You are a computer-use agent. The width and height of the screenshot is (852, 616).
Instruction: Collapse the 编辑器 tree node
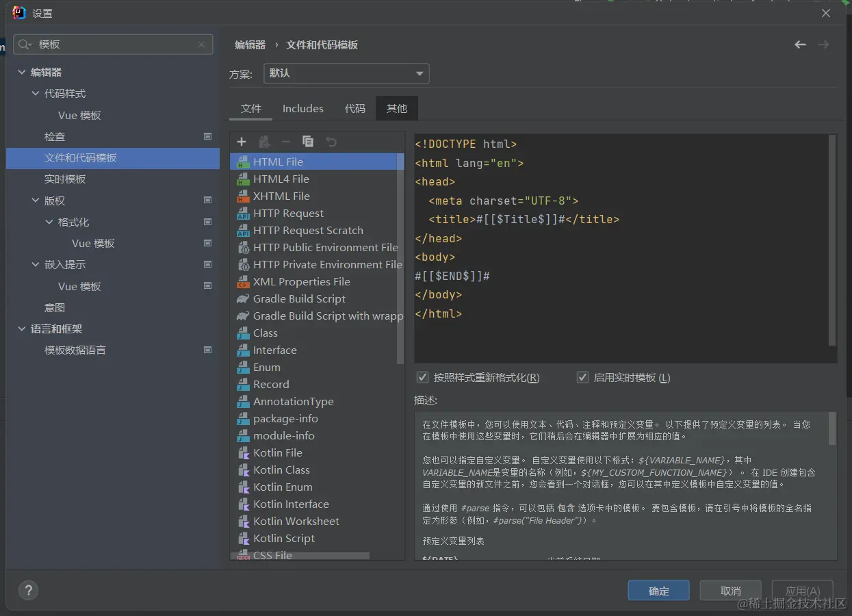coord(22,72)
